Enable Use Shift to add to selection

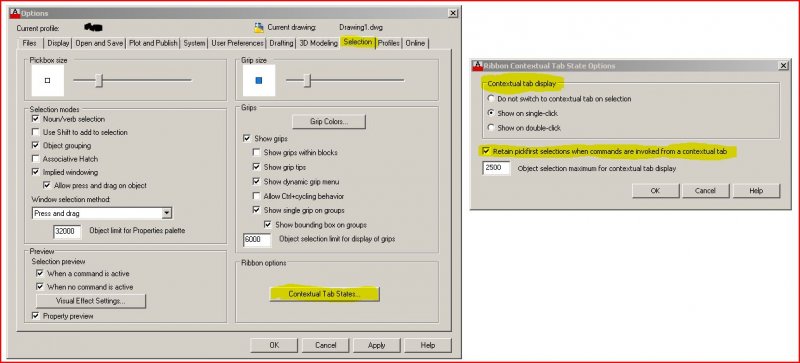click(x=35, y=132)
